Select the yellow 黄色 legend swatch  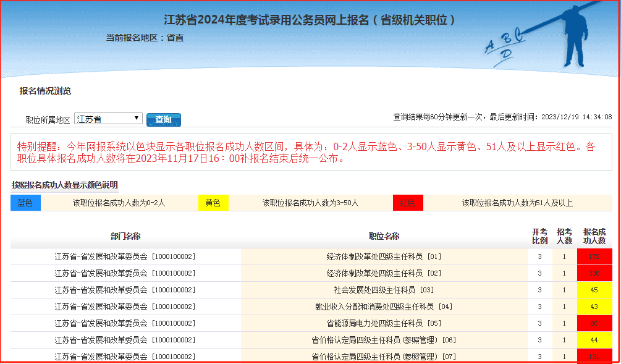point(213,202)
